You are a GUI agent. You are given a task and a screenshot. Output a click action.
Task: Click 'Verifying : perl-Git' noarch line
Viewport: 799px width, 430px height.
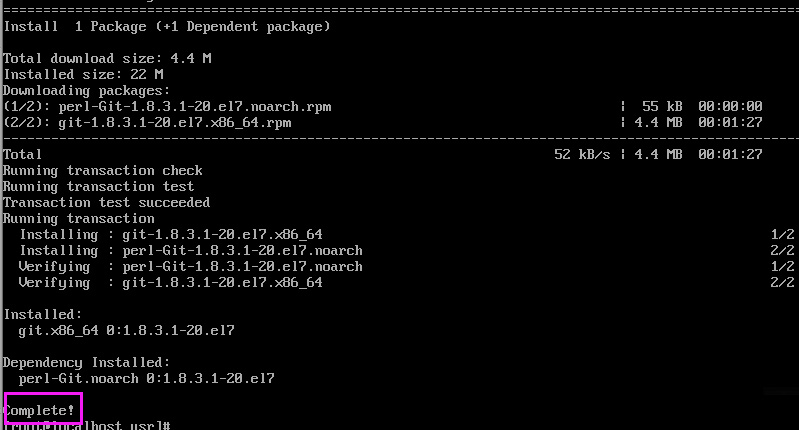tap(191, 266)
